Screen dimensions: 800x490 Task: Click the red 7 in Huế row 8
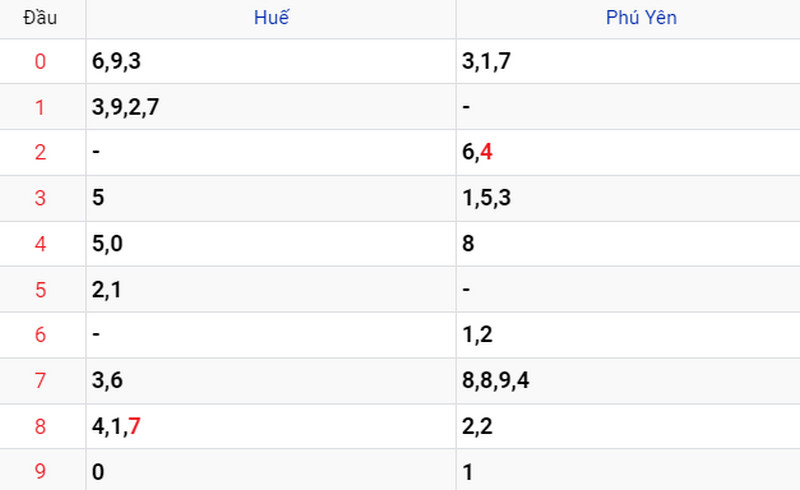[x=134, y=426]
